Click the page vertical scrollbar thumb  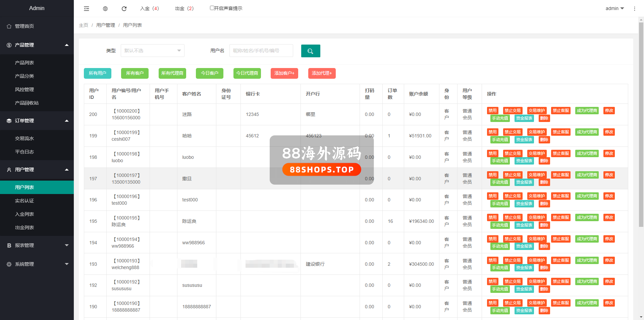pos(641,124)
